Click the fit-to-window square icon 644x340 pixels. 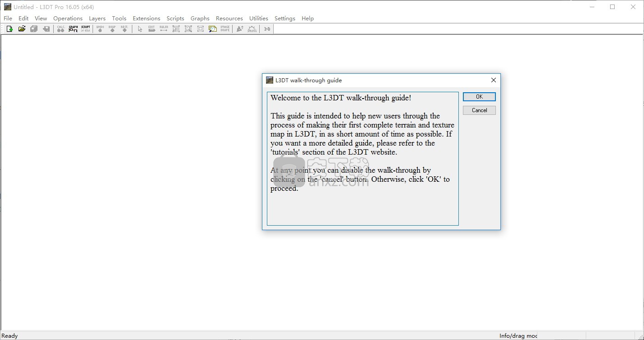[201, 29]
